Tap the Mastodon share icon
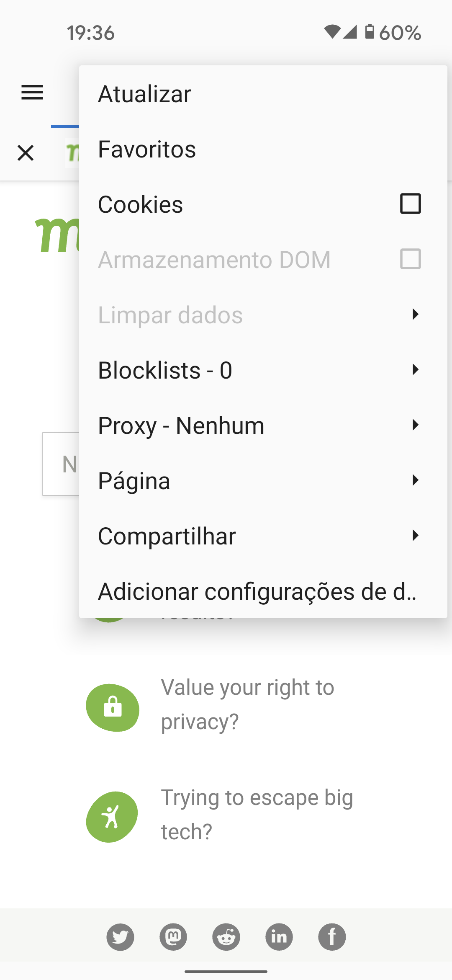Screen dimensions: 452x980 tap(173, 937)
